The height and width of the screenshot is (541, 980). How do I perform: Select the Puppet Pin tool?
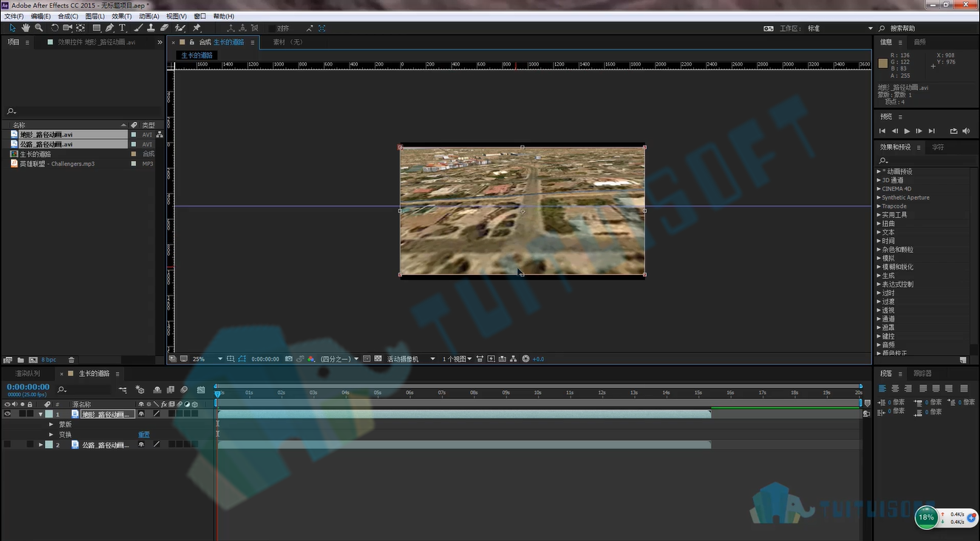197,28
